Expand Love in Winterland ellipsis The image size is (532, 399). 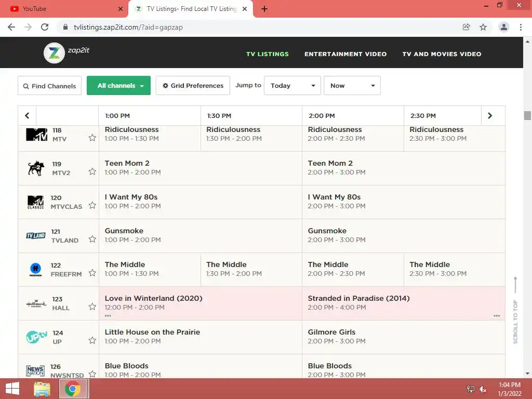click(108, 316)
